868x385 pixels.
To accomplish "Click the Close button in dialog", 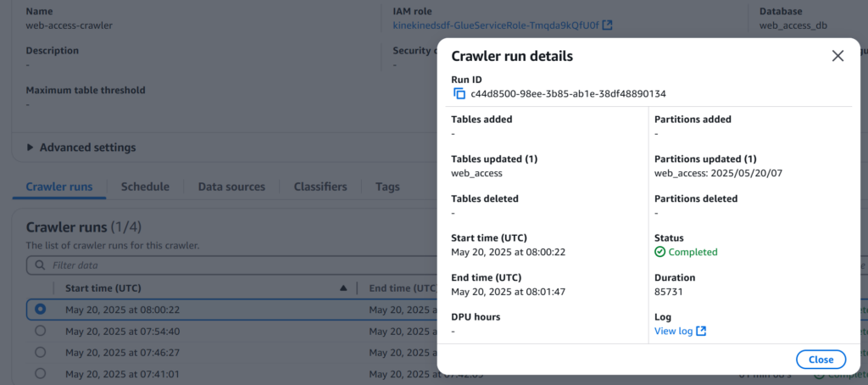I will pos(821,360).
